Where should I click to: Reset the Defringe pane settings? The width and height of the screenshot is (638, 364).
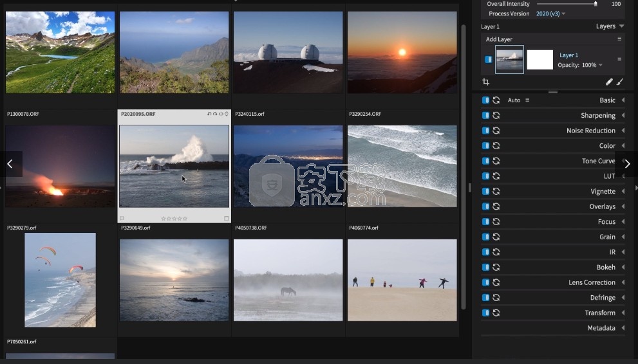coord(496,297)
